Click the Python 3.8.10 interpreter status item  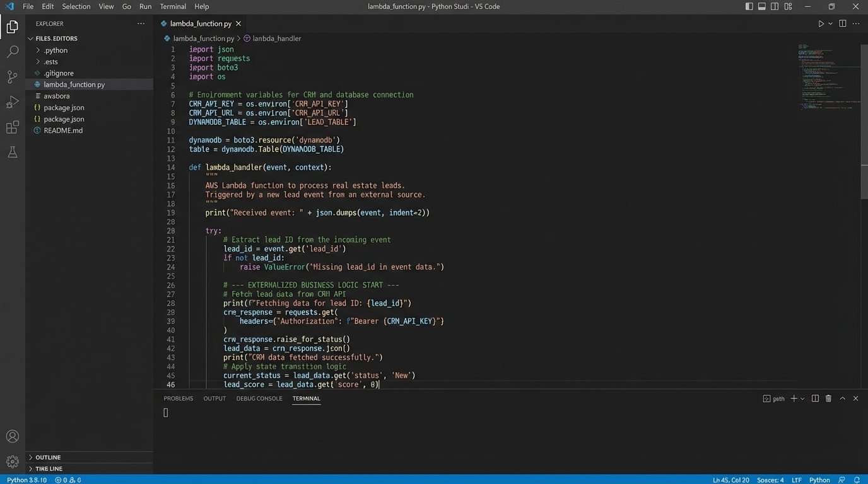click(26, 480)
